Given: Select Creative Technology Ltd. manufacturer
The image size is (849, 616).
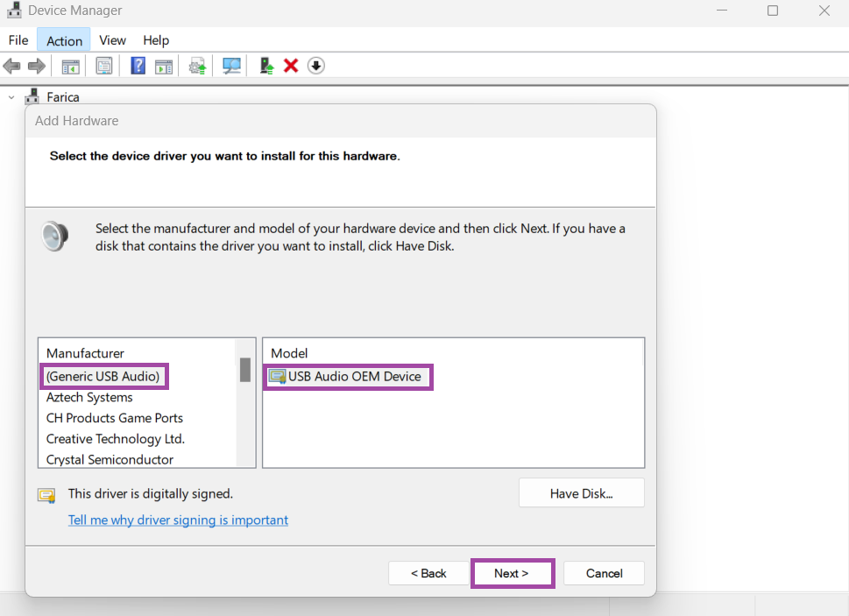Looking at the screenshot, I should (x=115, y=439).
